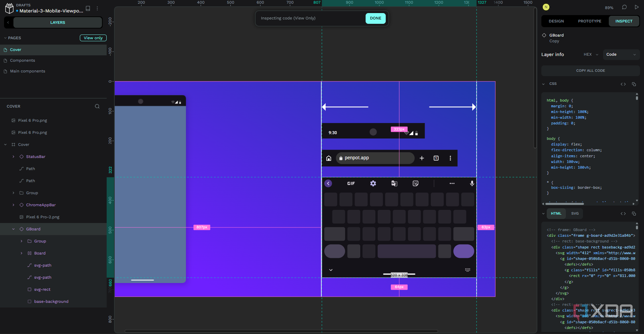Open the Main components page
The height and width of the screenshot is (334, 644).
coord(53,71)
